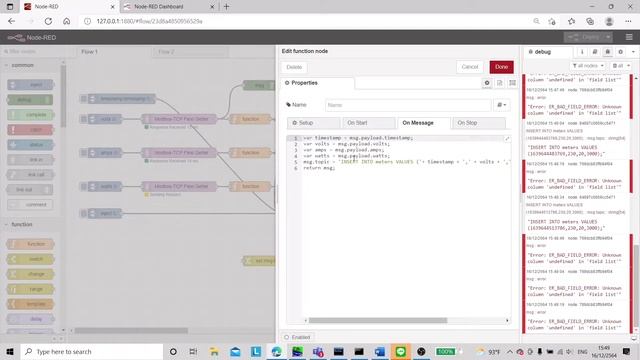Open Windows Start menu

click(10, 351)
